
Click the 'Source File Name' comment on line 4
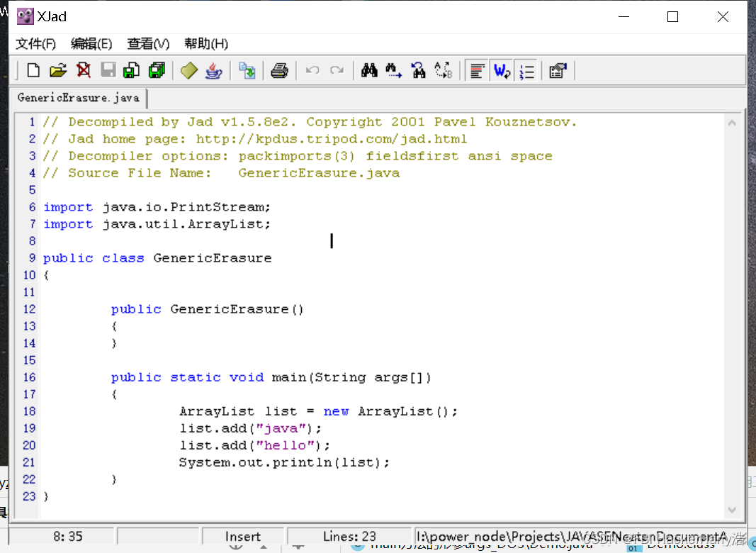click(221, 173)
